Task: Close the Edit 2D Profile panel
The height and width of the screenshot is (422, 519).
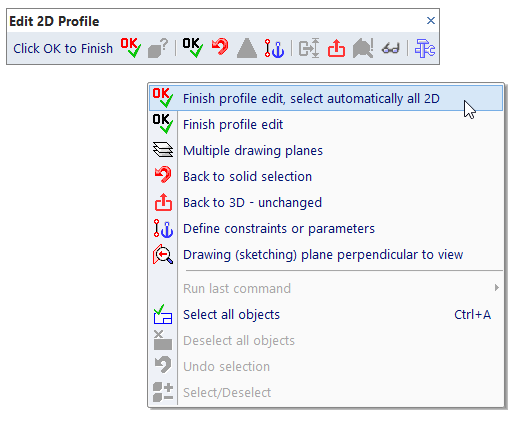Action: click(431, 21)
